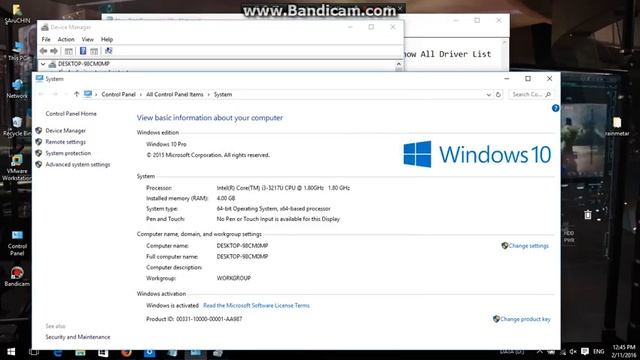Open address bar history dropdown
This screenshot has height=360, width=640.
489,95
